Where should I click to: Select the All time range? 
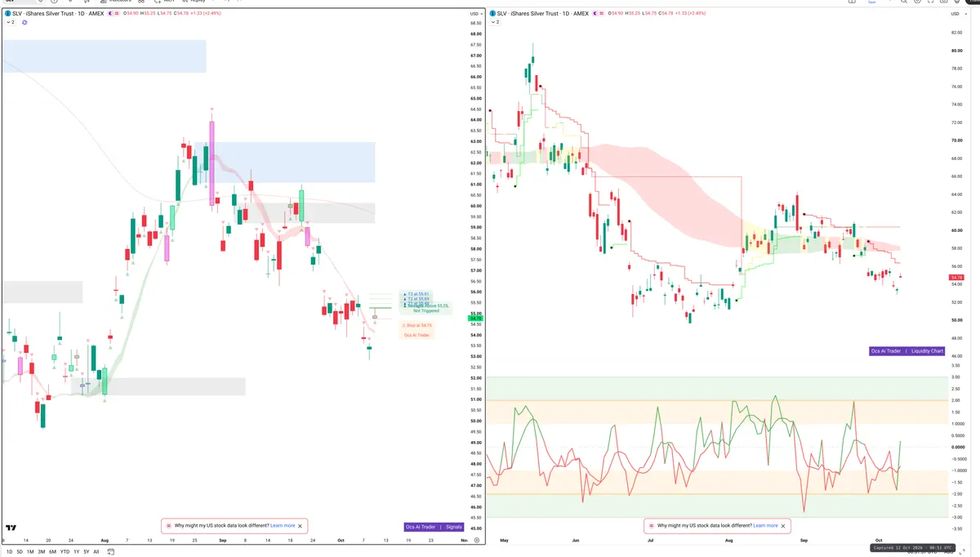96,552
